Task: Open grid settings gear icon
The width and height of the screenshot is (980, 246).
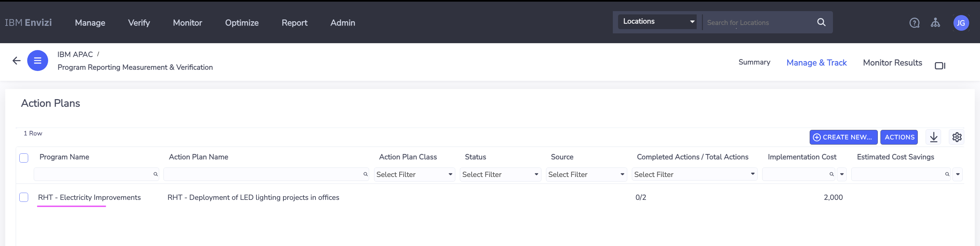Action: point(957,137)
